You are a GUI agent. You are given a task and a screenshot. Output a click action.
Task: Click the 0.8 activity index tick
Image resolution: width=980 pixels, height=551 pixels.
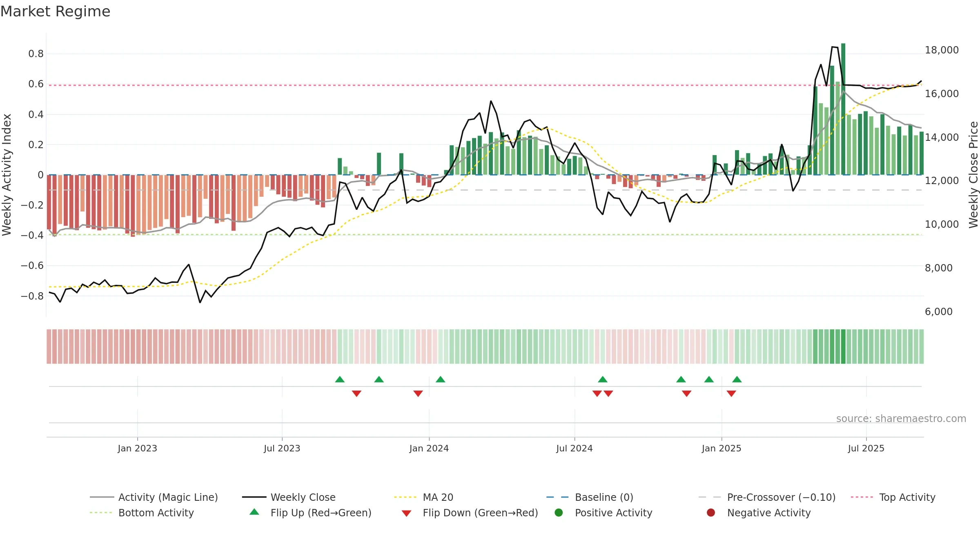coord(36,54)
